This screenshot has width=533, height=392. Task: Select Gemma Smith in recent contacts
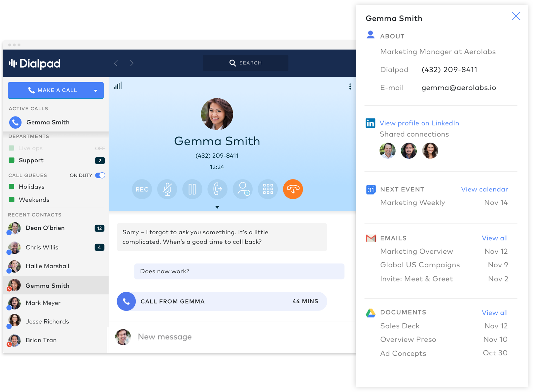55,285
